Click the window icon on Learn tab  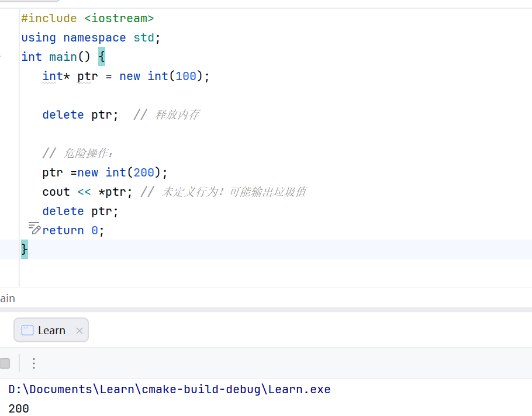point(27,330)
